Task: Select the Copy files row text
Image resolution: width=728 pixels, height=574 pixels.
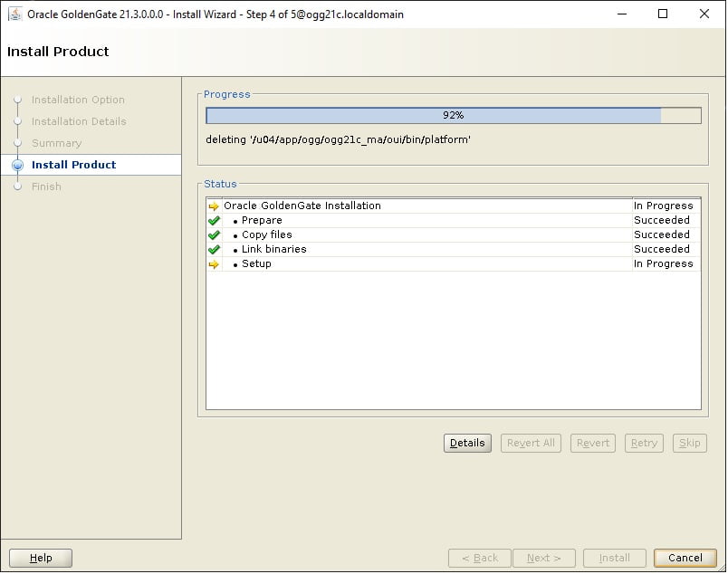Action: click(x=267, y=234)
